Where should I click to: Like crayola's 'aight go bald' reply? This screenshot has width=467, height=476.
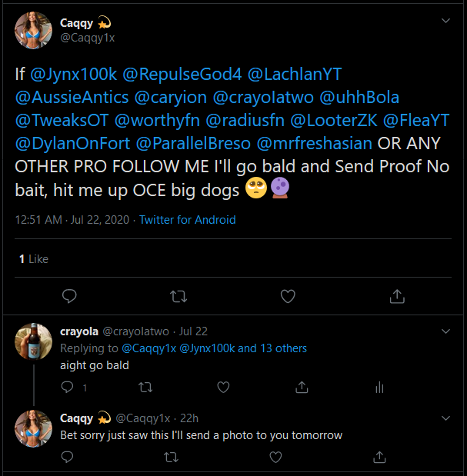click(224, 388)
